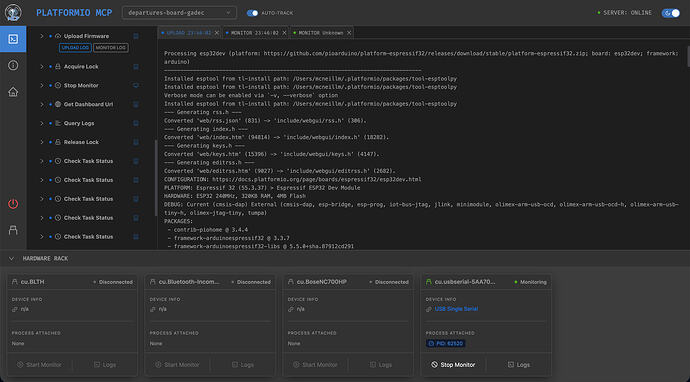Open the USB Single Serial device link
Screen dimensions: 690x382
coord(456,309)
